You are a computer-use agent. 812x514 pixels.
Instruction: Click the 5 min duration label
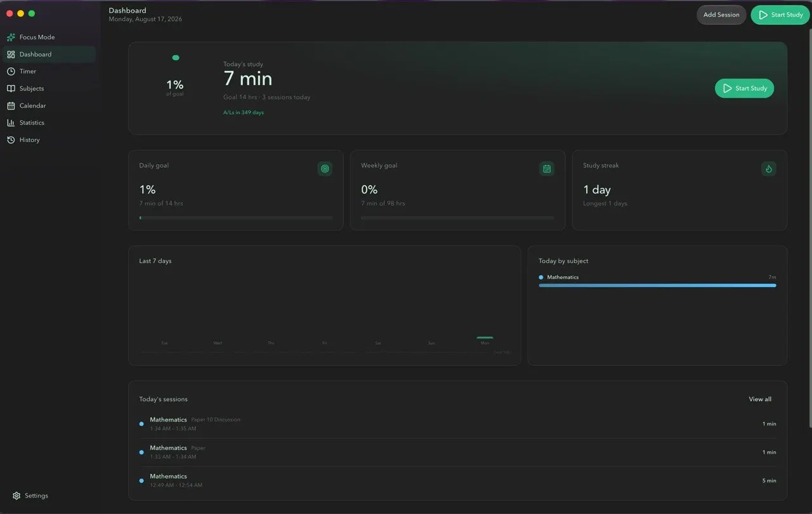(x=769, y=481)
